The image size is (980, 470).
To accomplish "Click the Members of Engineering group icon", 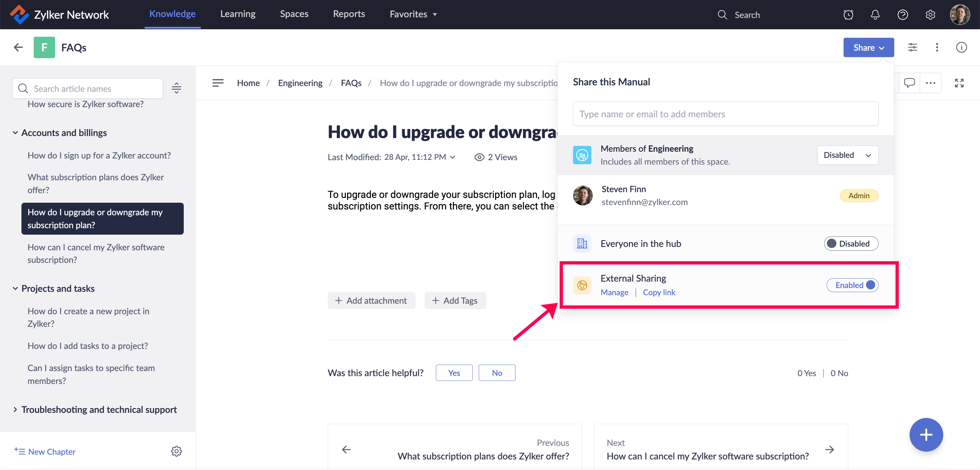I will (582, 155).
